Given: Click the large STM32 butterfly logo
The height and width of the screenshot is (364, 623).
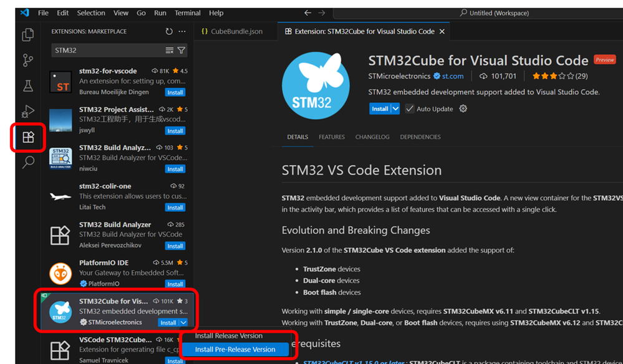Looking at the screenshot, I should point(316,86).
